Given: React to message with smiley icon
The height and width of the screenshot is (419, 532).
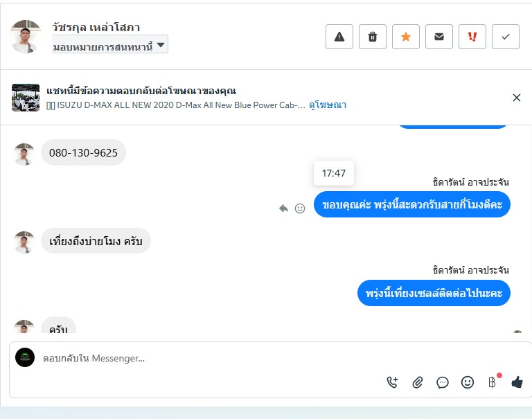Looking at the screenshot, I should pos(300,208).
